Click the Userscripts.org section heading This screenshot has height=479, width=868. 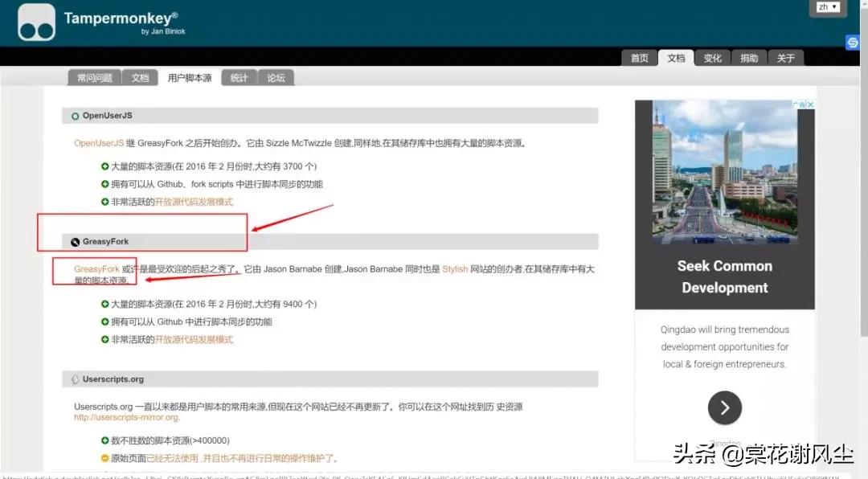point(113,379)
